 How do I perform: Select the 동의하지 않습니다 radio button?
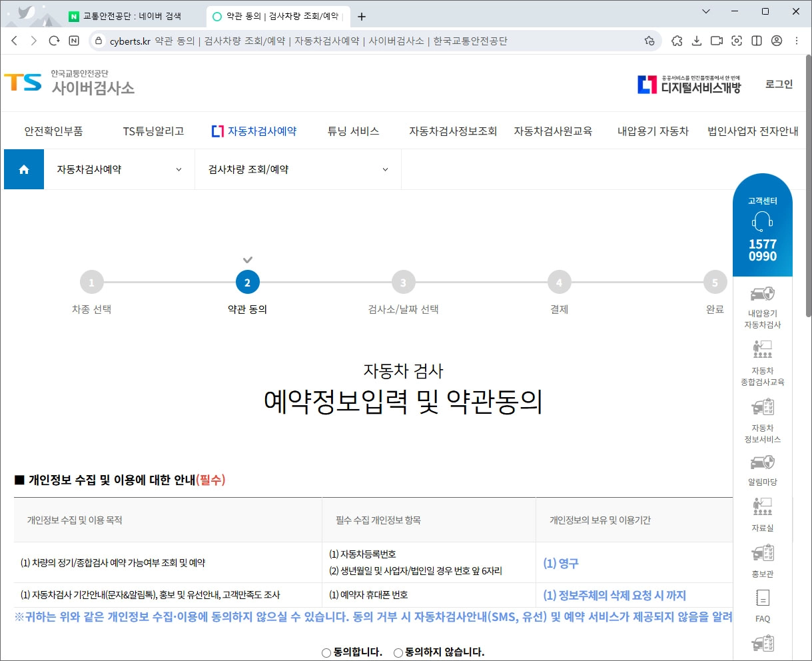398,652
